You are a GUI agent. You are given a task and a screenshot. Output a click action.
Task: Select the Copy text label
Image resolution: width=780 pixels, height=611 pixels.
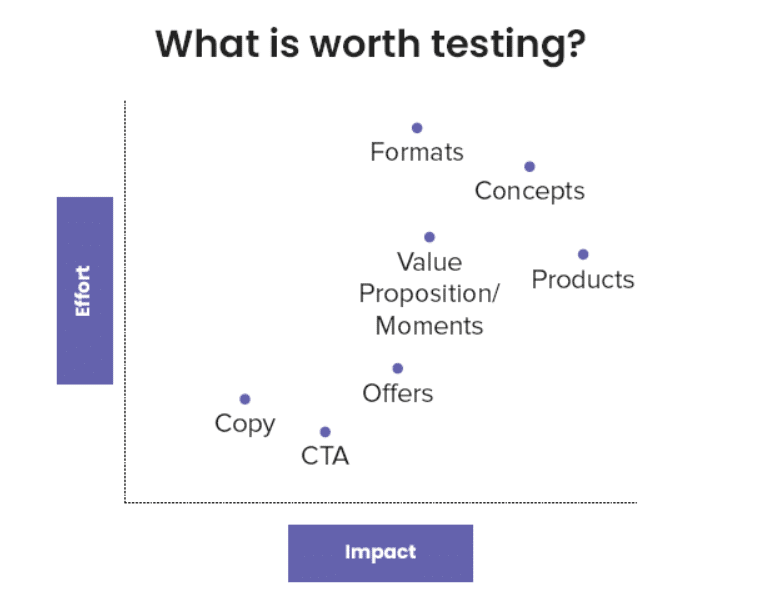[245, 424]
